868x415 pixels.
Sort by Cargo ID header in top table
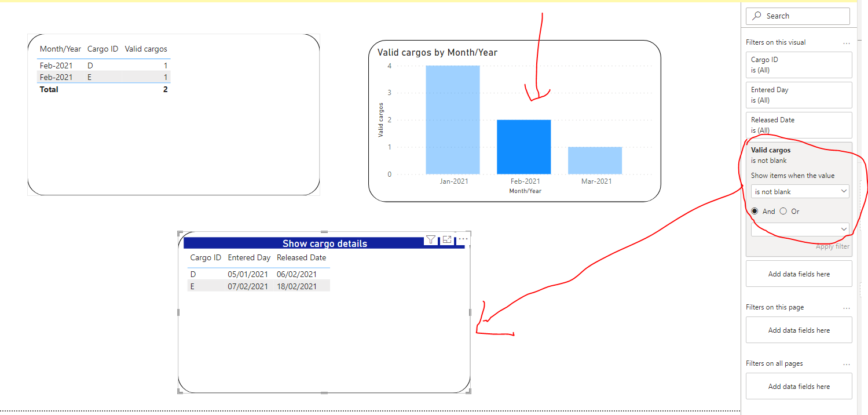[102, 49]
